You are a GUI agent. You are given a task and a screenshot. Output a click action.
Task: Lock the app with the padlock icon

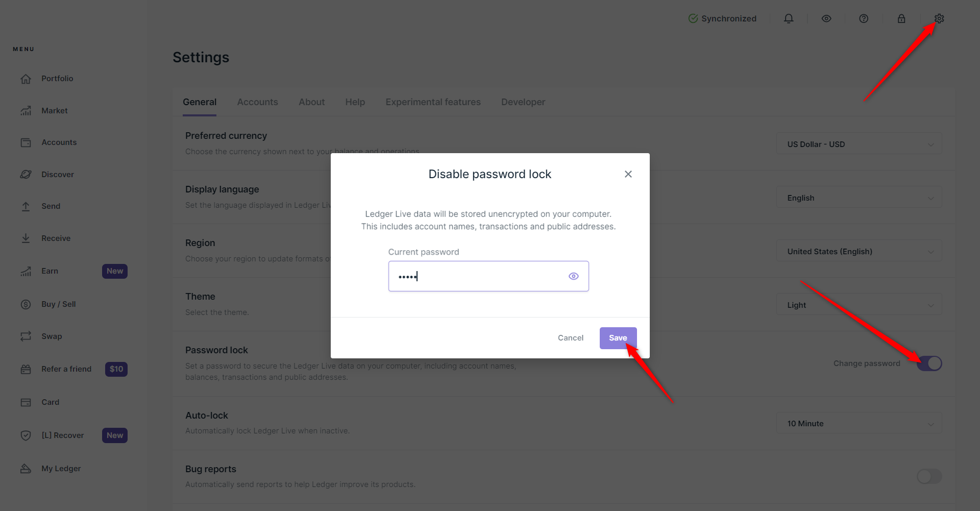tap(901, 19)
